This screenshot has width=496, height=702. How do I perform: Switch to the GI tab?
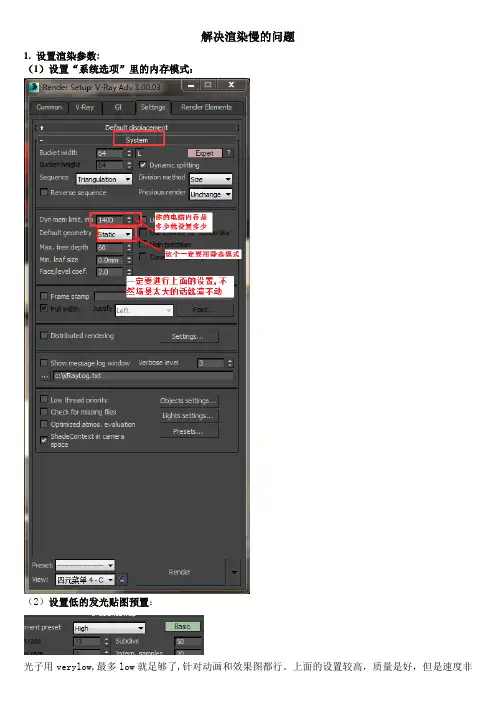[118, 107]
